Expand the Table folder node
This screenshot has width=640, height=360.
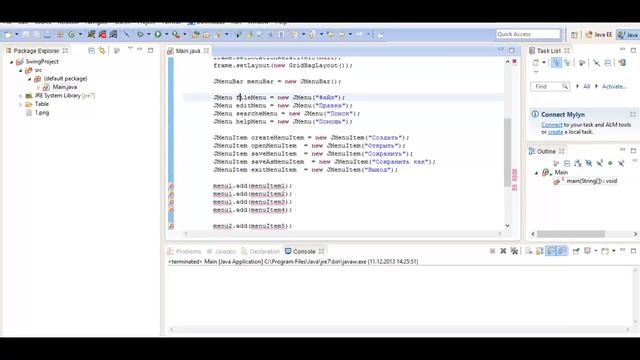point(21,104)
